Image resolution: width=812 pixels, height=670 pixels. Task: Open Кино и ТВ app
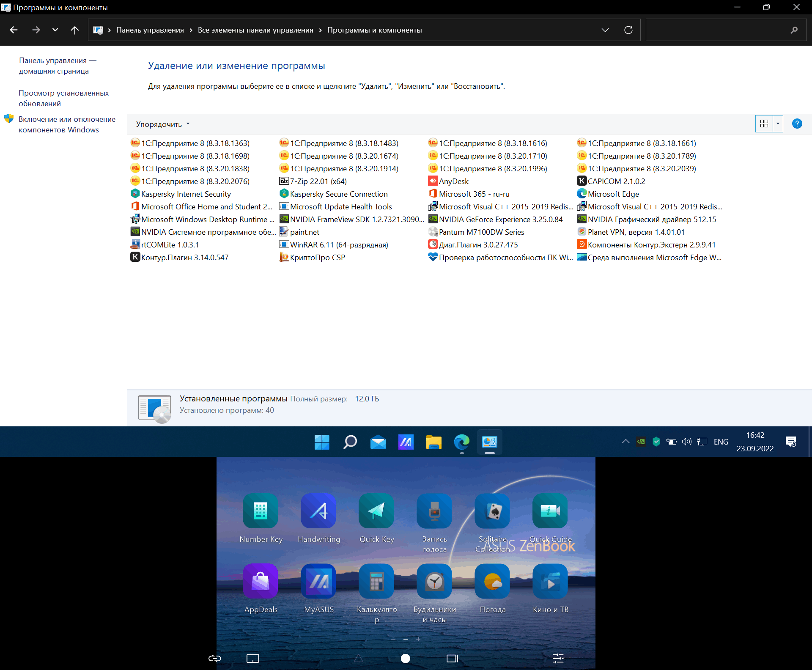[x=550, y=581]
